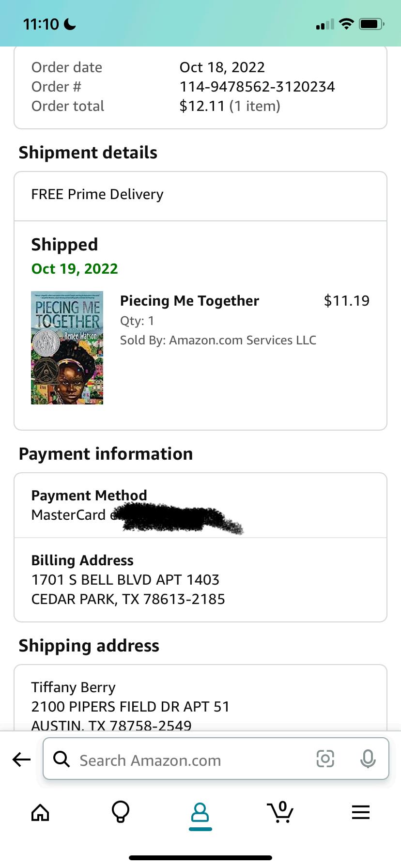The height and width of the screenshot is (868, 401).
Task: Tap the order number 114-9478562-3120234
Action: (x=257, y=87)
